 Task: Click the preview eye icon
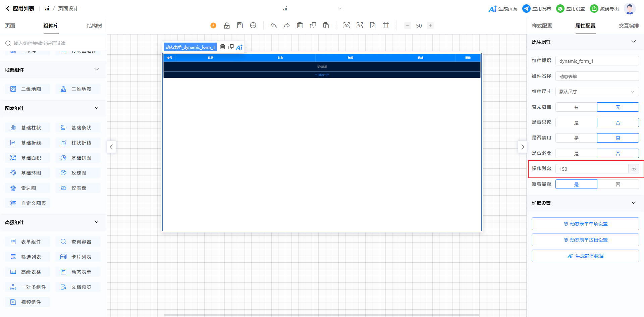pyautogui.click(x=346, y=25)
